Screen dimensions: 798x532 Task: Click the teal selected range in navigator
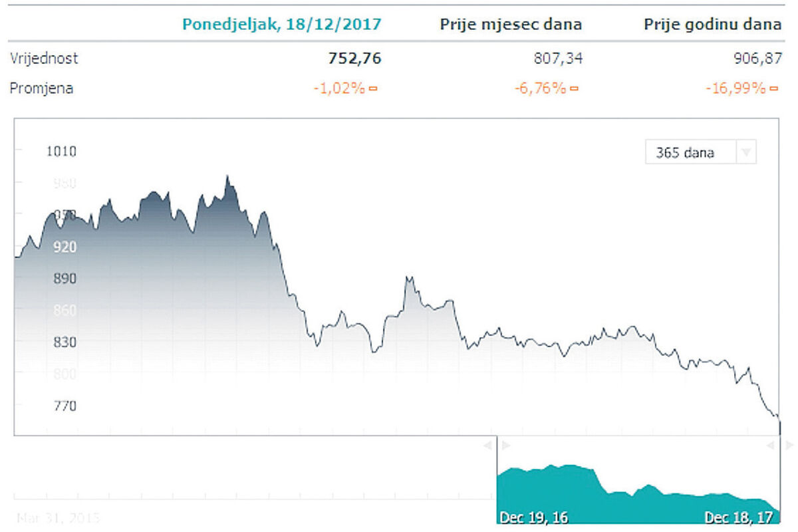(x=637, y=492)
